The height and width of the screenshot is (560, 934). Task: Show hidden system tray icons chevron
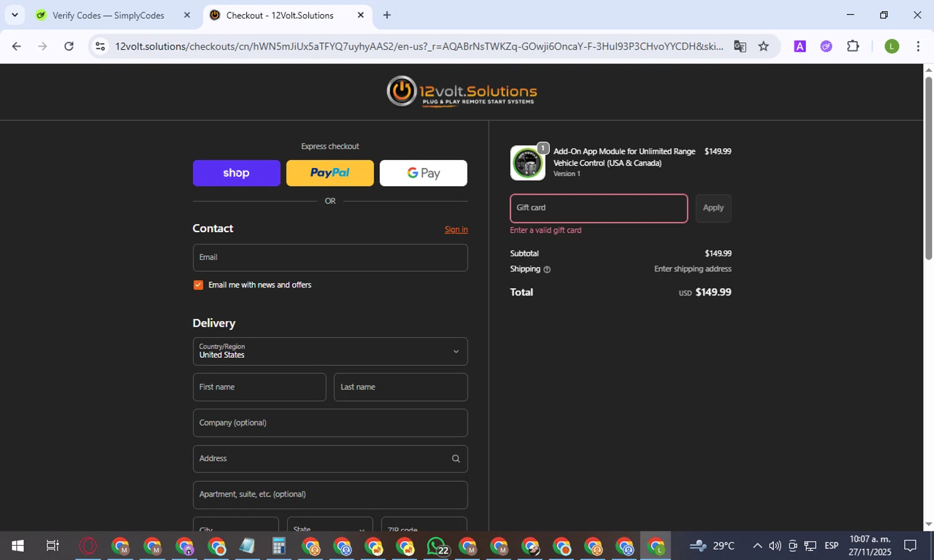757,546
